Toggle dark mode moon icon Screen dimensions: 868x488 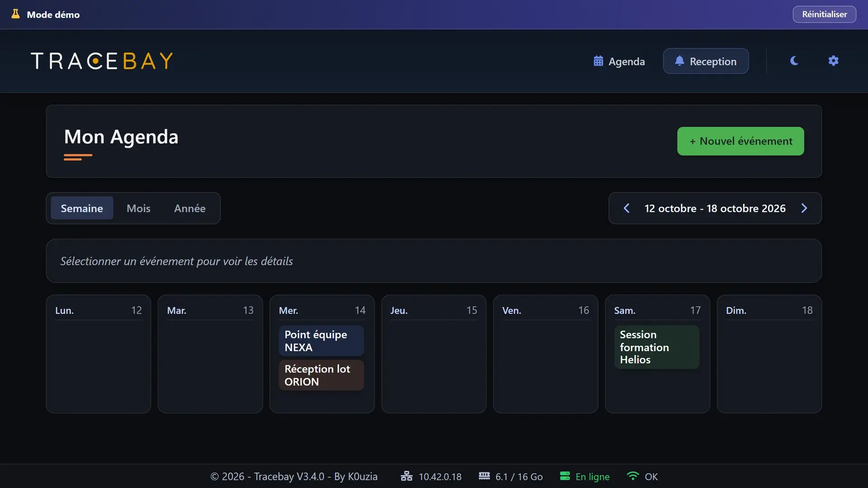[794, 61]
